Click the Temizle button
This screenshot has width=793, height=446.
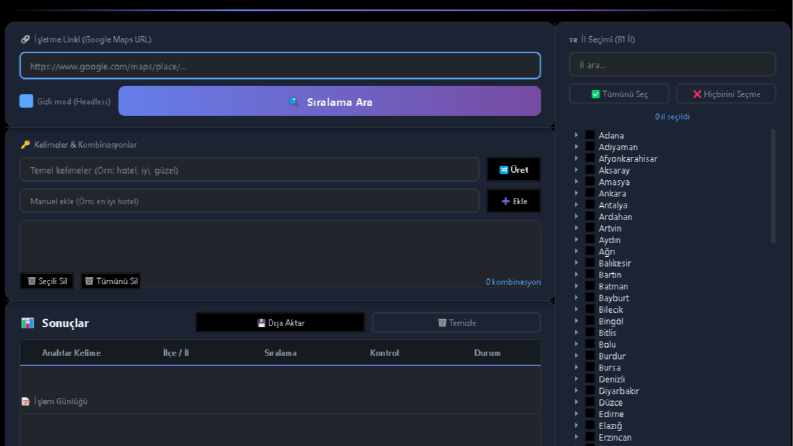point(456,323)
